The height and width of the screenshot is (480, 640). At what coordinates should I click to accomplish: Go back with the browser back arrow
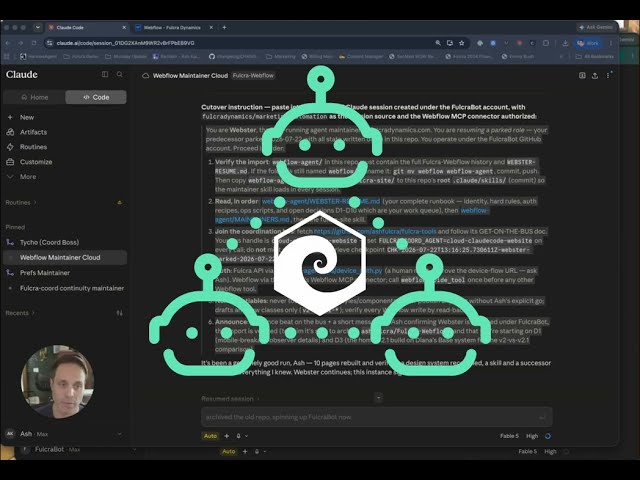8,43
